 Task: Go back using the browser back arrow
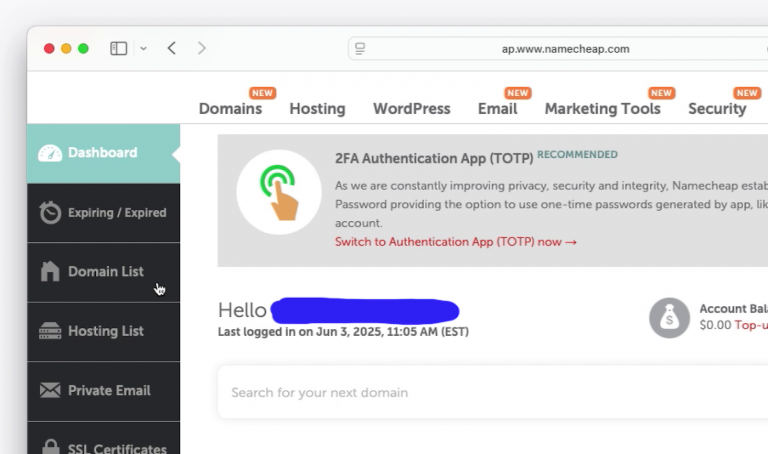[172, 48]
